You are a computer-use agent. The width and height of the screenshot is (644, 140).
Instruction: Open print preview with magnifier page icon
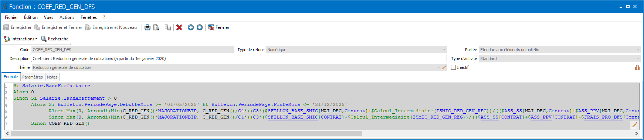tap(156, 27)
